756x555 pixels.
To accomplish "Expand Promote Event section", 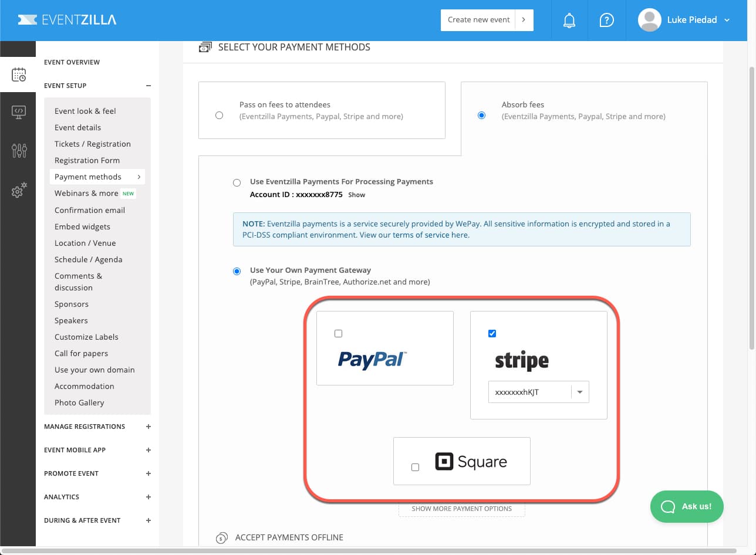I will (148, 473).
